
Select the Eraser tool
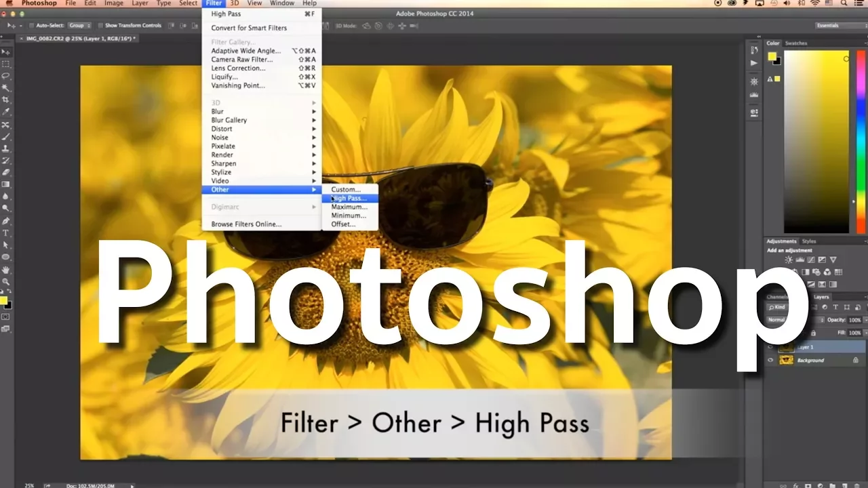[6, 173]
